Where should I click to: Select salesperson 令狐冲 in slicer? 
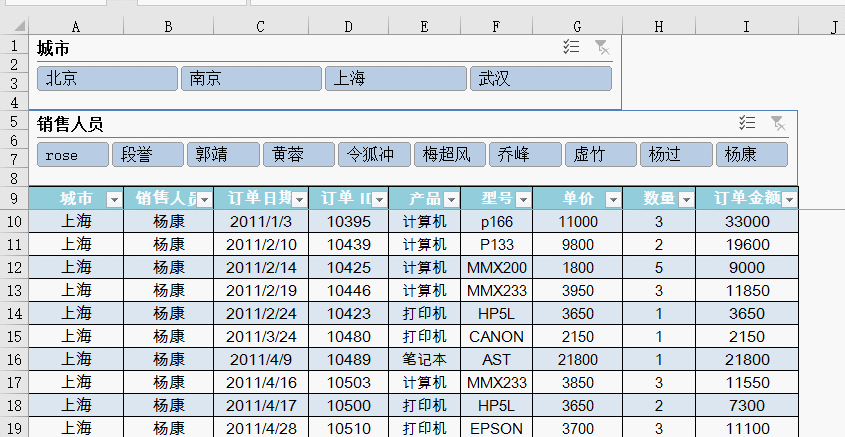click(x=375, y=155)
